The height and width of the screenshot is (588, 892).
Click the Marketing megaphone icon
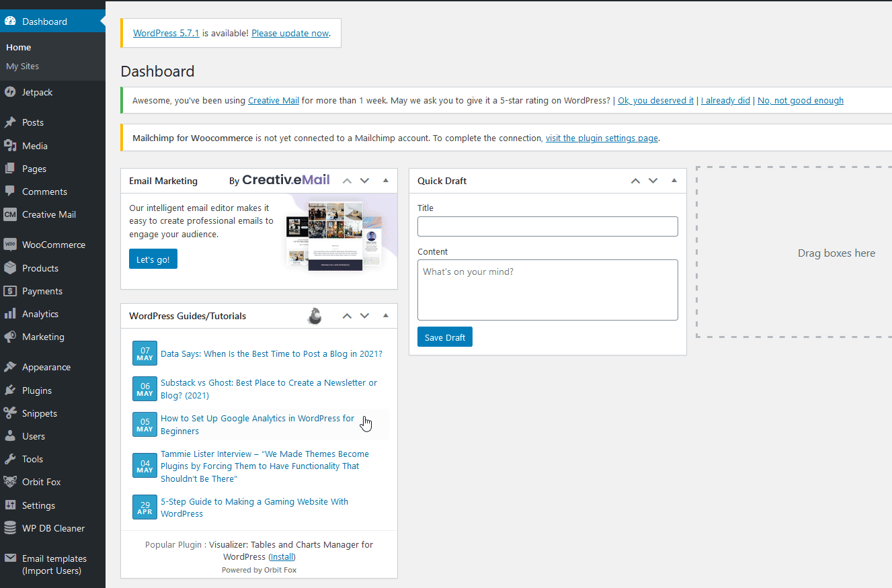coord(10,337)
